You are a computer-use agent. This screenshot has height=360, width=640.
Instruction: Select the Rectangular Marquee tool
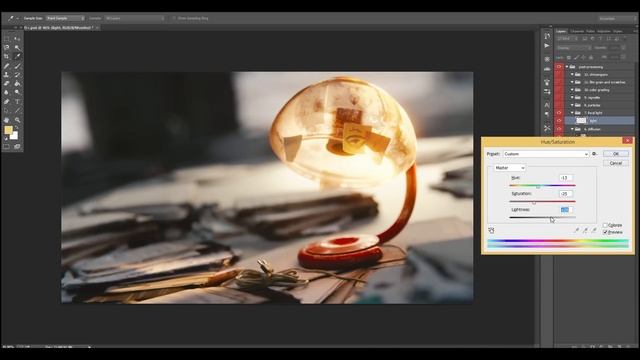click(7, 39)
